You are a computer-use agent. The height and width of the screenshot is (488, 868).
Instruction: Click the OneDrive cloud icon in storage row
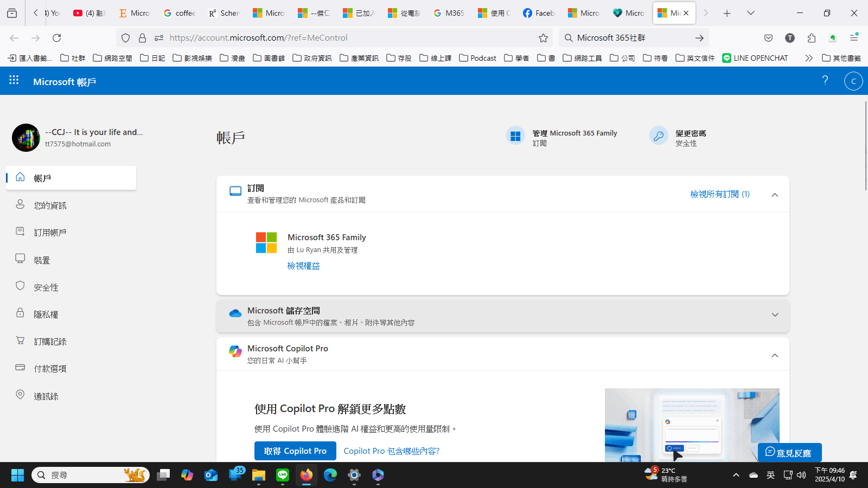click(x=235, y=313)
